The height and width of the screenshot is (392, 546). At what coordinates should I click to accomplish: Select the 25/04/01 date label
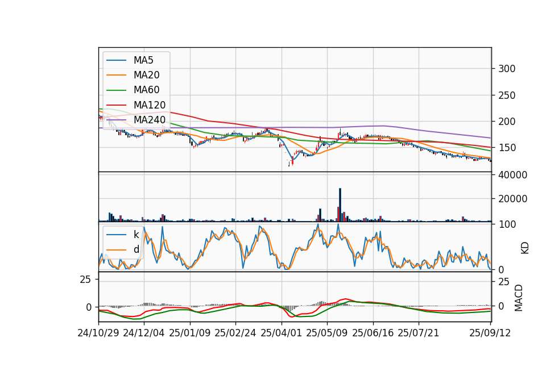tap(281, 333)
